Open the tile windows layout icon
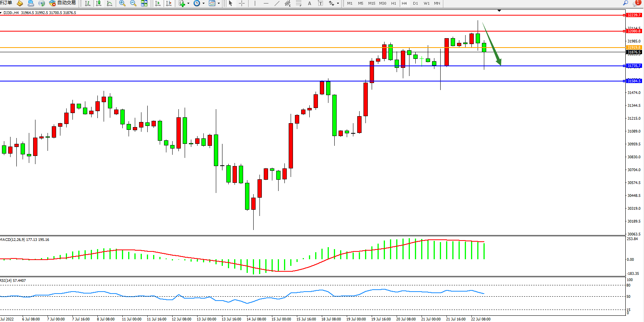644x322 pixels. 144,4
